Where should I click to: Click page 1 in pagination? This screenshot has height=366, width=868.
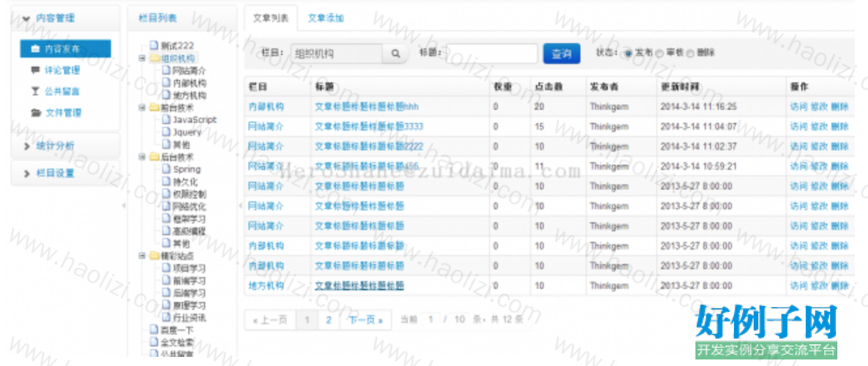307,320
